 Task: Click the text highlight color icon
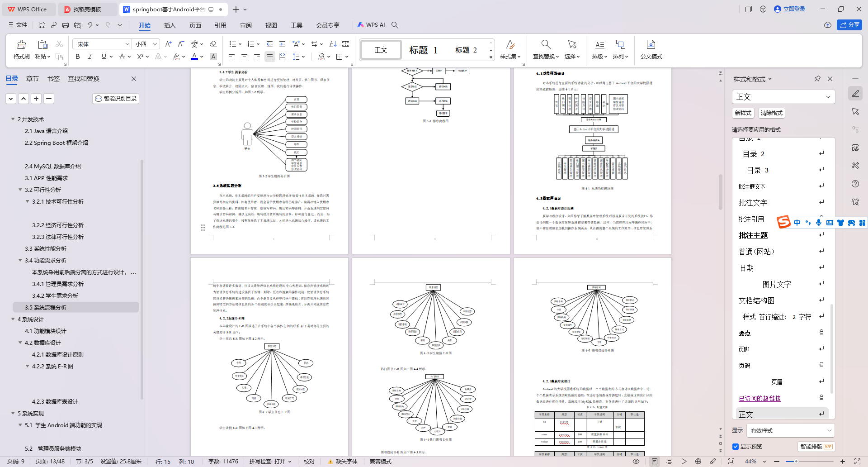[176, 57]
